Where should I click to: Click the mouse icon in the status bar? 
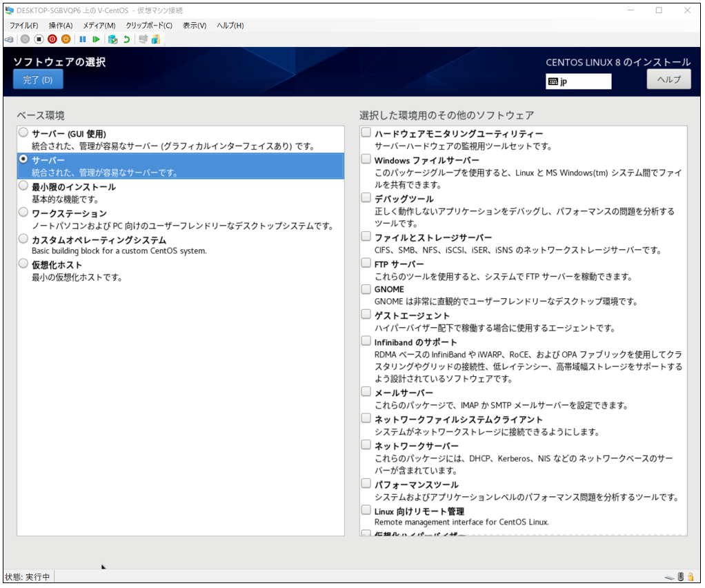click(x=681, y=577)
